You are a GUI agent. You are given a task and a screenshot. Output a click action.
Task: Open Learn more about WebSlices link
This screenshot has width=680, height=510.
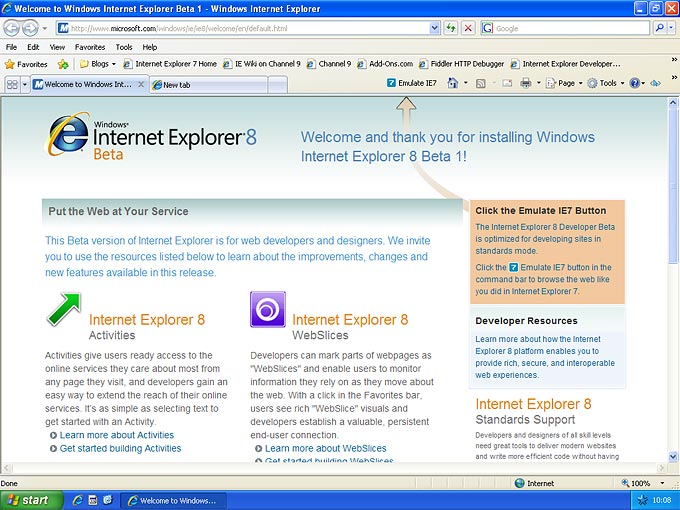tap(325, 448)
